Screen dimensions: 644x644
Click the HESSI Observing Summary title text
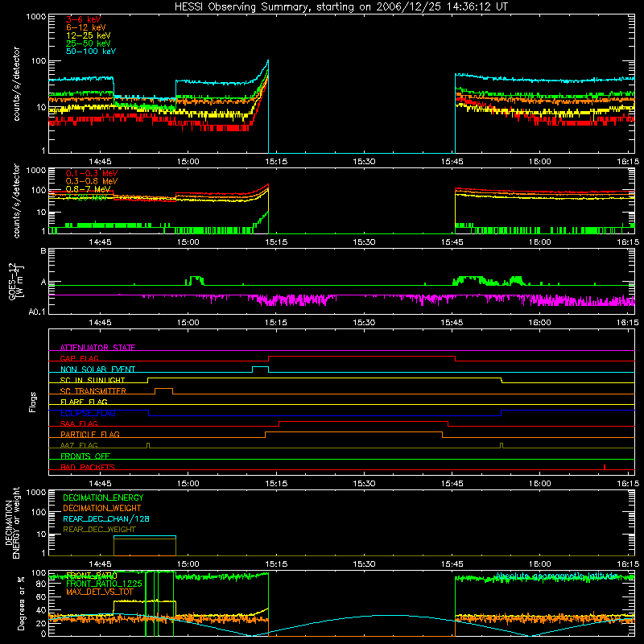(341, 7)
